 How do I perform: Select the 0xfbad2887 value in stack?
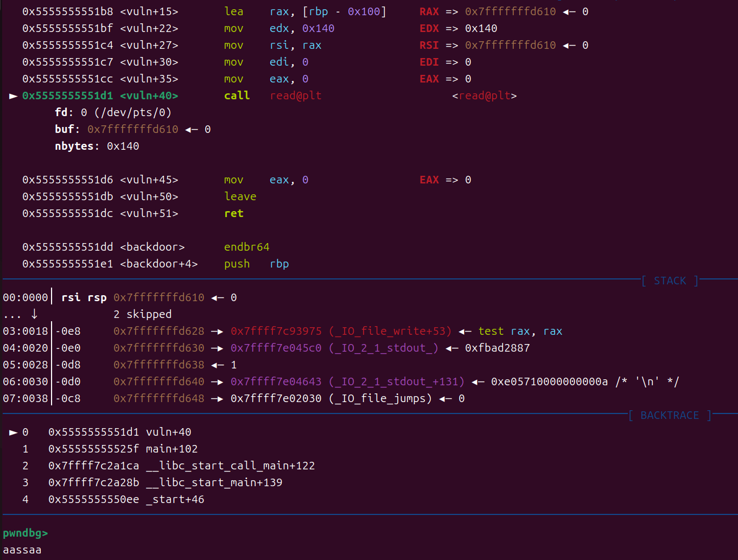pos(497,348)
